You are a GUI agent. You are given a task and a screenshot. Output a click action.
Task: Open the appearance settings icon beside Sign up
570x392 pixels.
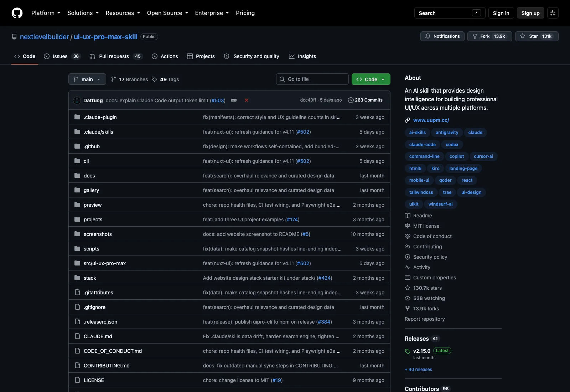553,13
